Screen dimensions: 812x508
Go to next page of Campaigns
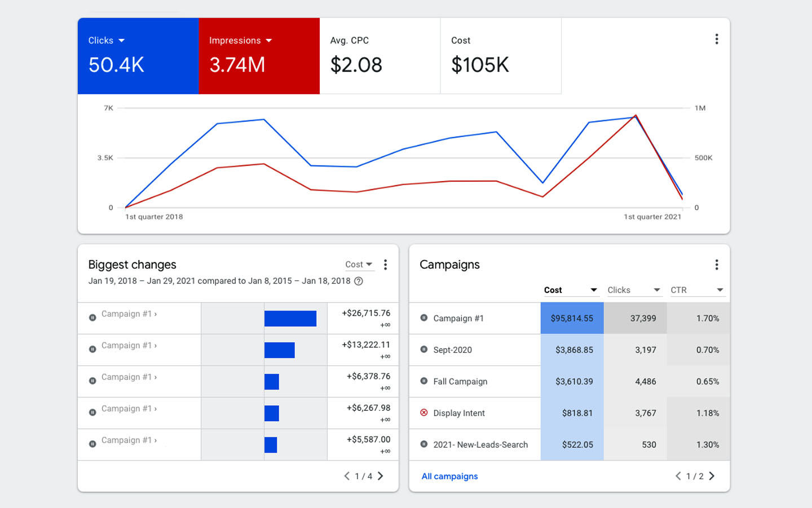(712, 476)
